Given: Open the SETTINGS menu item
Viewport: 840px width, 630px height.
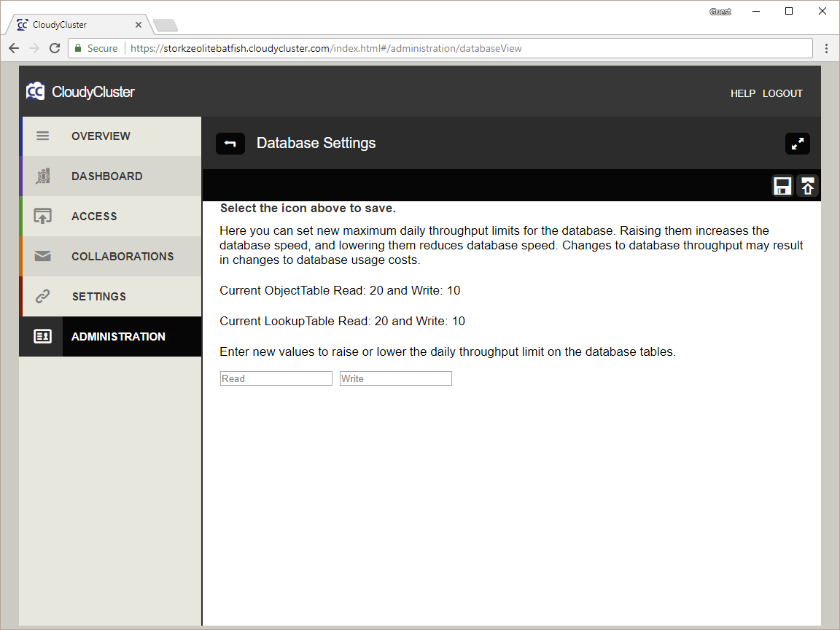Looking at the screenshot, I should pos(111,297).
